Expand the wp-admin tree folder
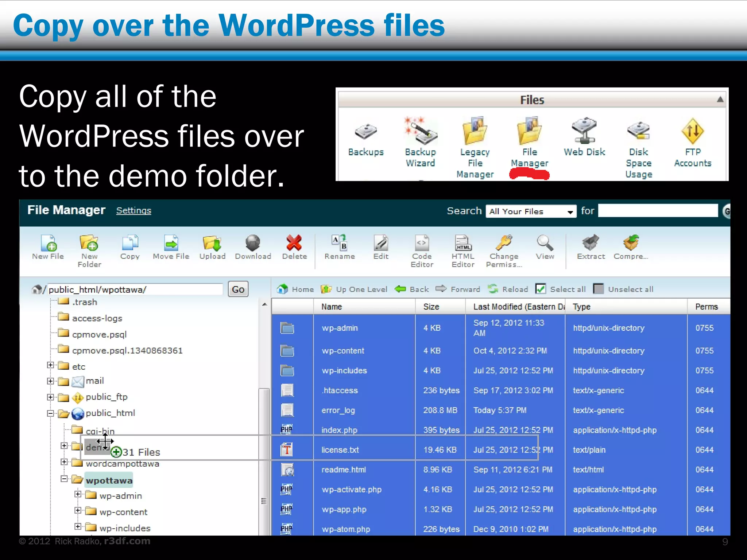The height and width of the screenshot is (560, 747). click(78, 494)
